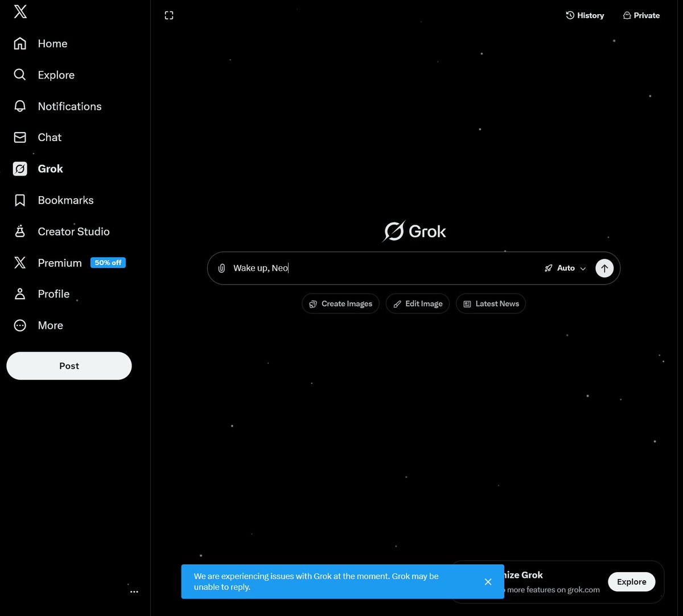Viewport: 683px width, 616px height.
Task: Open Creator Studio from the sidebar
Action: click(61, 231)
